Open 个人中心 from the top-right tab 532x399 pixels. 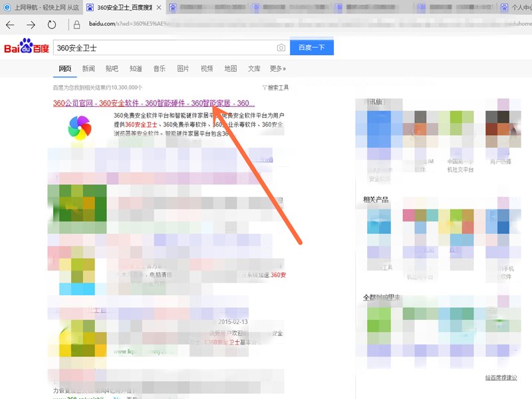click(x=517, y=7)
